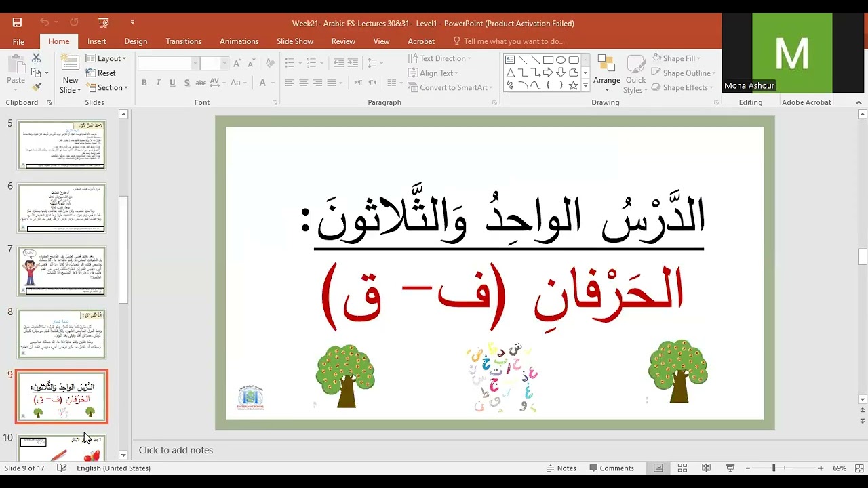Click Decrease List Level indent icon

338,63
